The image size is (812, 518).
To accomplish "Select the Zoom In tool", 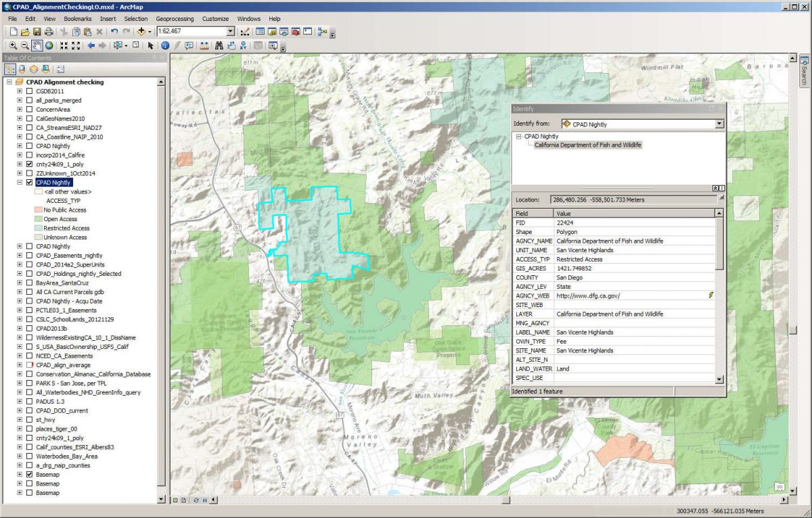I will 13,45.
